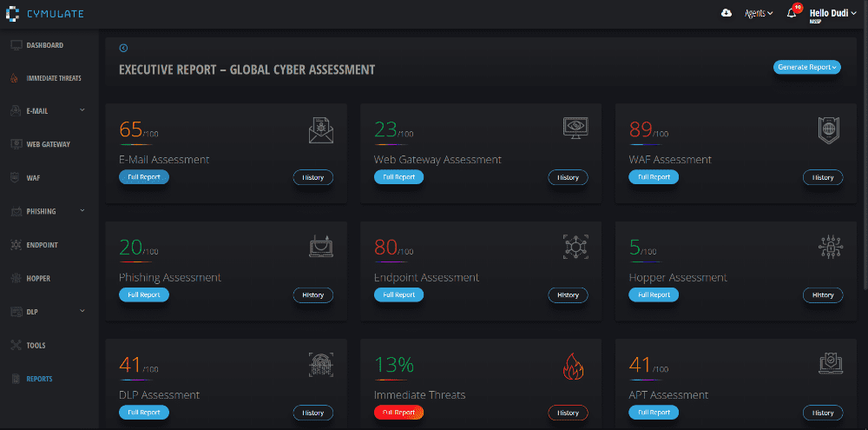Select Endpoint in the sidebar
868x430 pixels.
[x=42, y=245]
